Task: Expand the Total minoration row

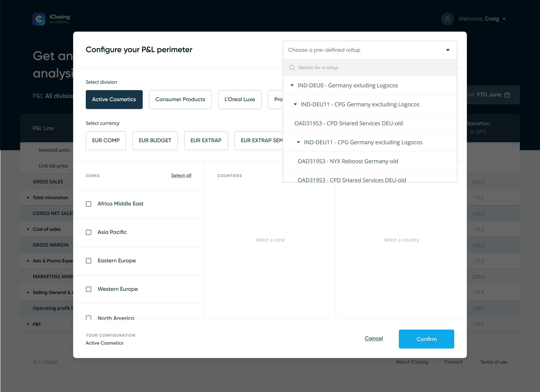Action: [x=28, y=198]
